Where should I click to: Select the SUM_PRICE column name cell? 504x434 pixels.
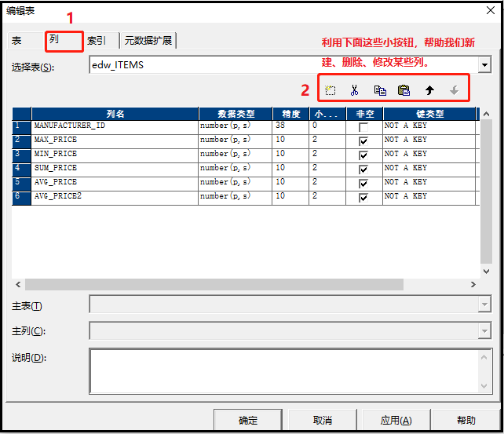[115, 170]
